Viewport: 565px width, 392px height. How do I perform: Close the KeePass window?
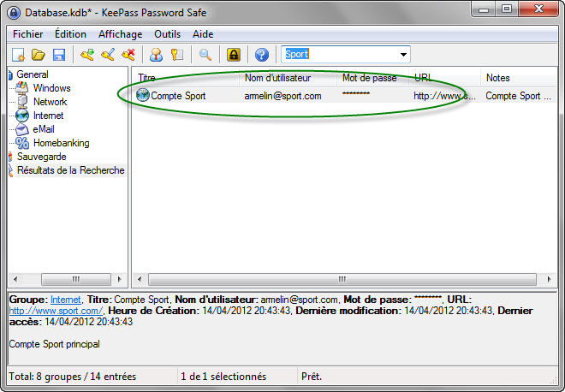tap(538, 9)
